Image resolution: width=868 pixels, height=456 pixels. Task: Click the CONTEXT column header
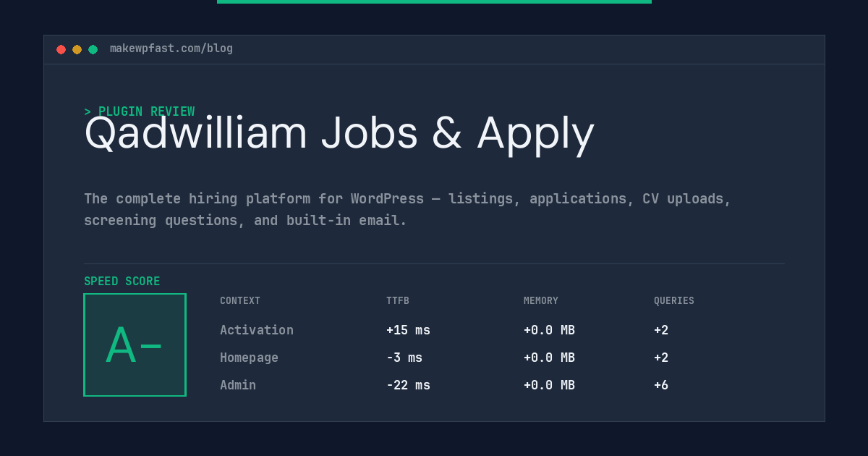[x=240, y=301]
